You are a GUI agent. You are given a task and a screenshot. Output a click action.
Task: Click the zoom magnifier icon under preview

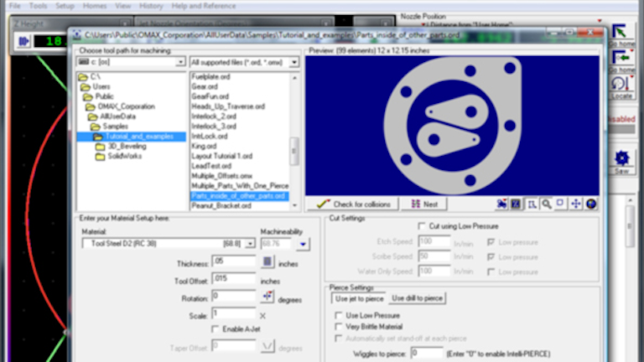546,204
